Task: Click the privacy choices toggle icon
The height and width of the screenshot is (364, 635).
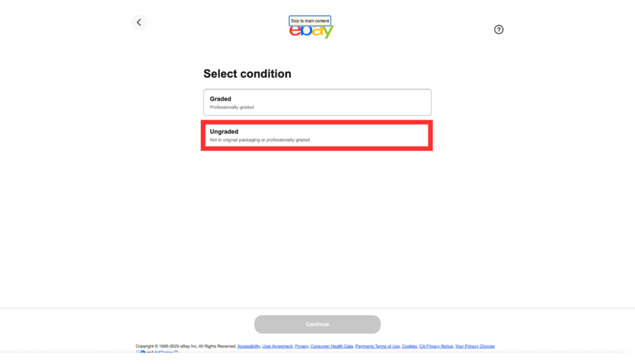Action: (x=141, y=353)
